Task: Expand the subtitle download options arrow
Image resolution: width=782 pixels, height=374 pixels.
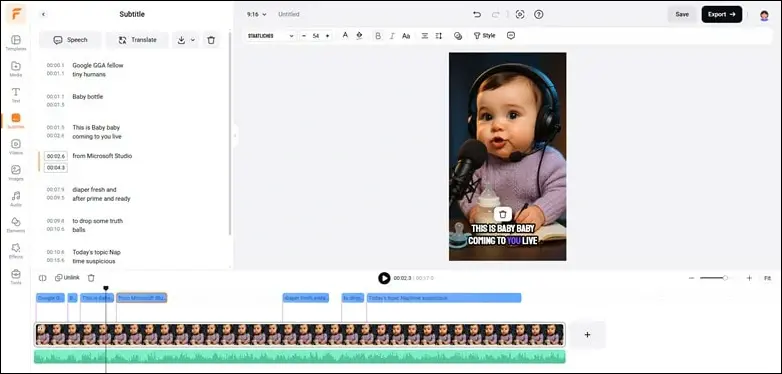Action: [193, 40]
